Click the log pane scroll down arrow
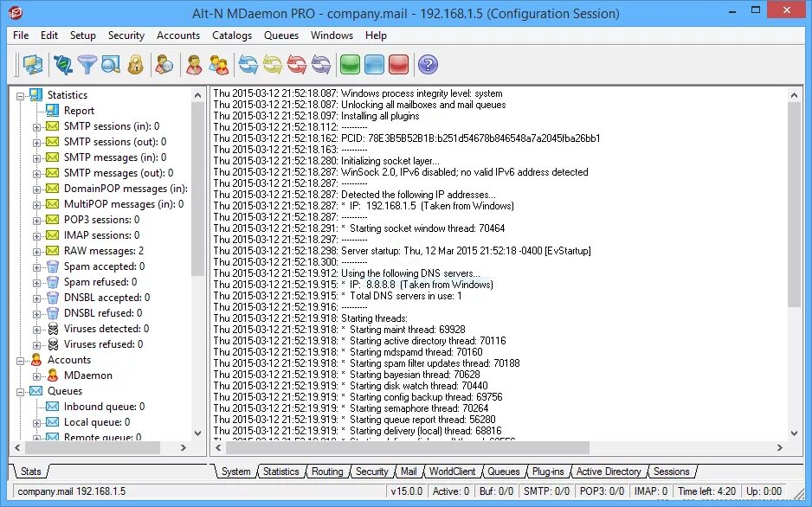 794,433
